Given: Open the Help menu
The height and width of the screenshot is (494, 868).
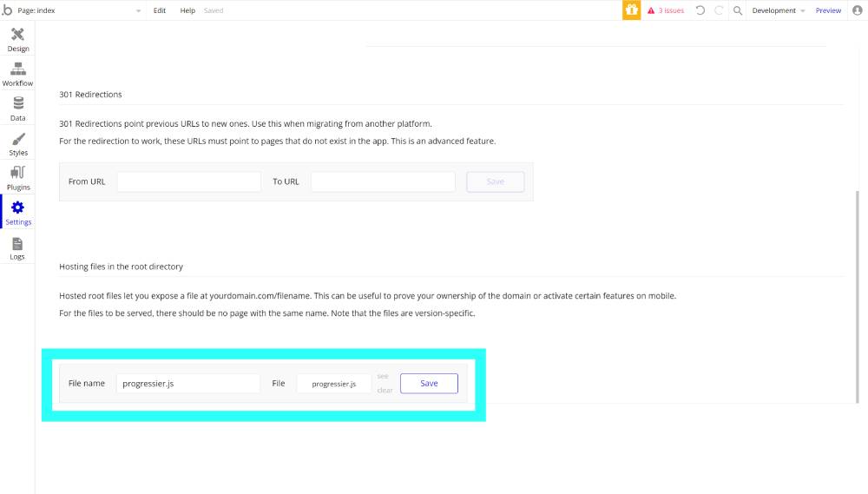Looking at the screenshot, I should coord(187,10).
